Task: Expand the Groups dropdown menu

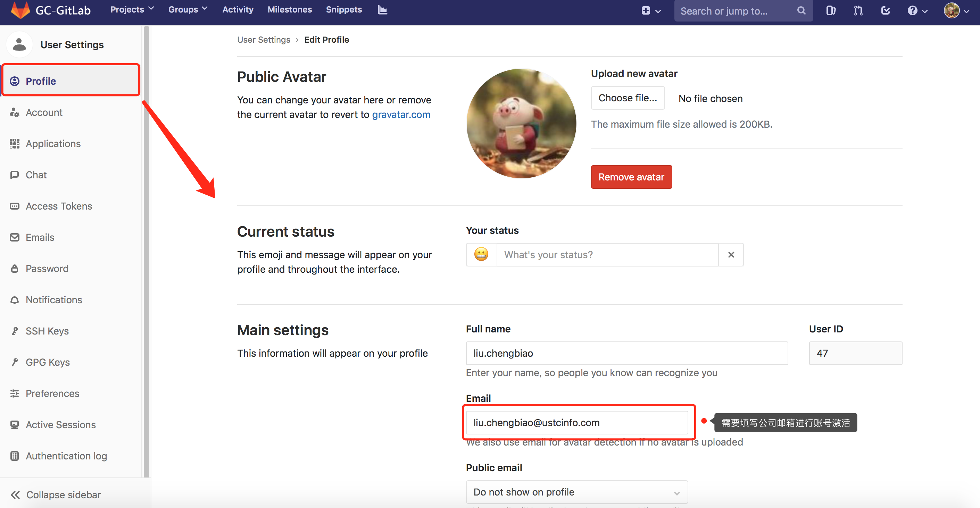Action: pos(188,9)
